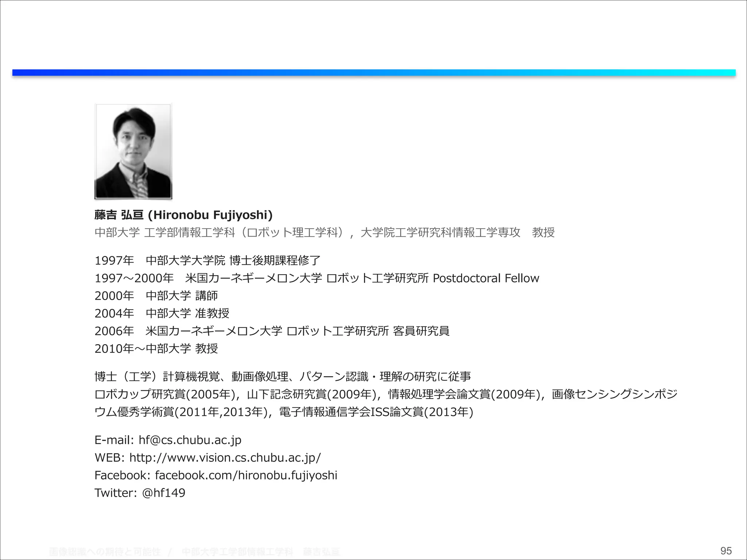Click the 1997〜2000年 Postdoctoral Fellow line

pos(317,278)
